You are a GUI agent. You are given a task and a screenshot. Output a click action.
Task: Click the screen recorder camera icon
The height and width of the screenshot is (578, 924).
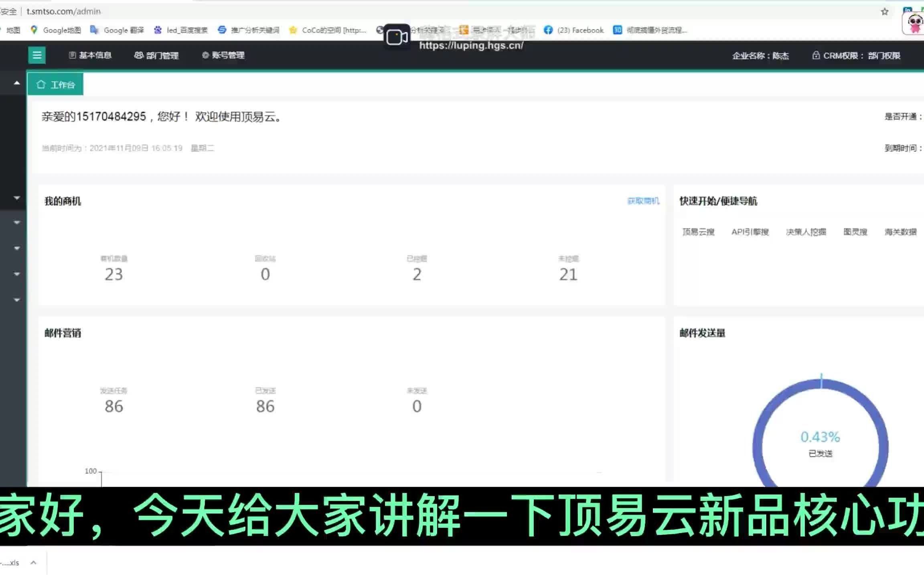click(x=397, y=37)
